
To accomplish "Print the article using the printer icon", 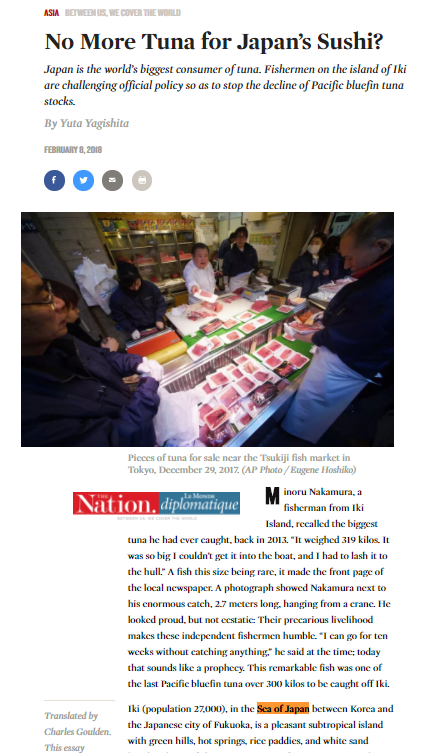I will pyautogui.click(x=142, y=181).
